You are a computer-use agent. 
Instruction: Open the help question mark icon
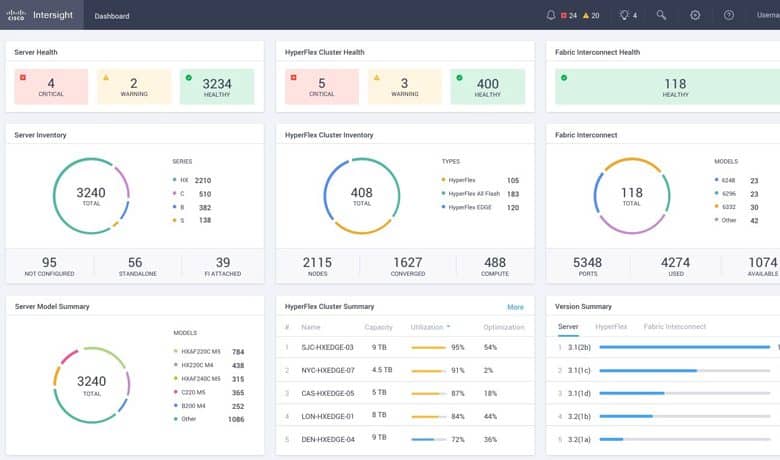[729, 15]
